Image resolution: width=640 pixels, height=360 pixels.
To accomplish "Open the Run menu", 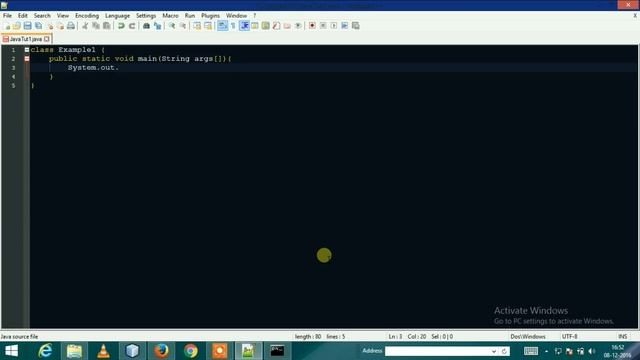I will point(190,16).
